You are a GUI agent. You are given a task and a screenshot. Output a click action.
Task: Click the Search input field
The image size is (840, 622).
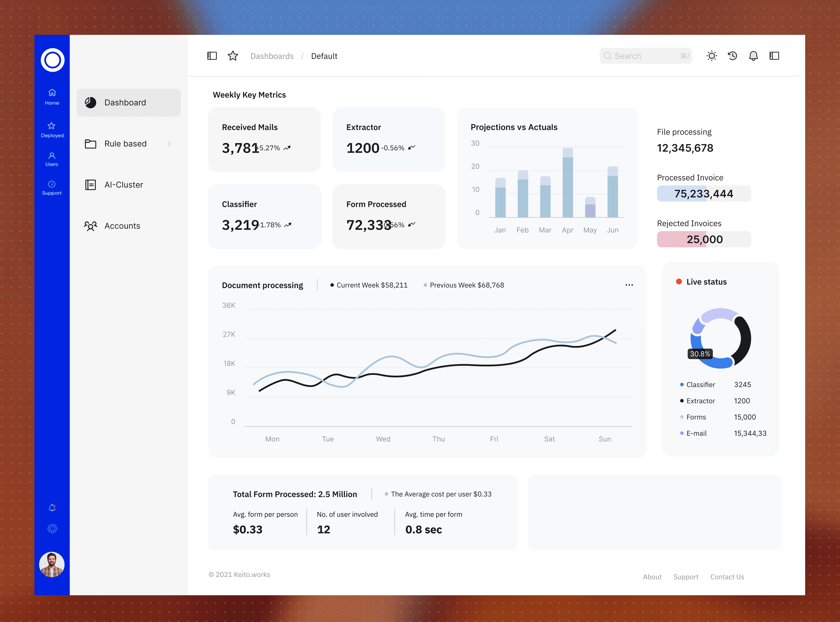(x=645, y=56)
